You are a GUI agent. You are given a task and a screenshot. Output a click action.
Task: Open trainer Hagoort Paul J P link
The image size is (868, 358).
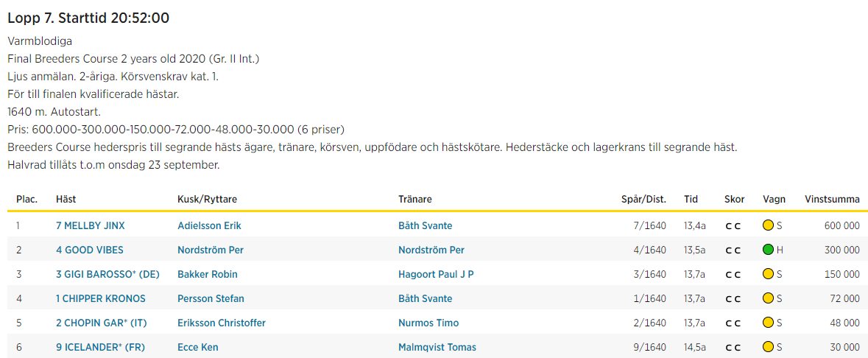pos(436,274)
